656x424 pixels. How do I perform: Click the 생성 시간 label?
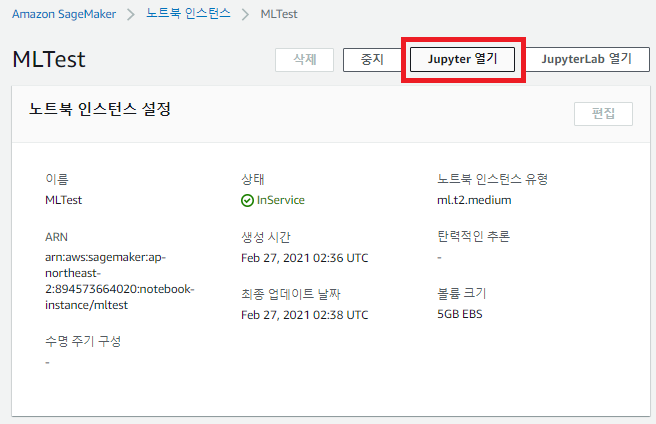tap(266, 237)
